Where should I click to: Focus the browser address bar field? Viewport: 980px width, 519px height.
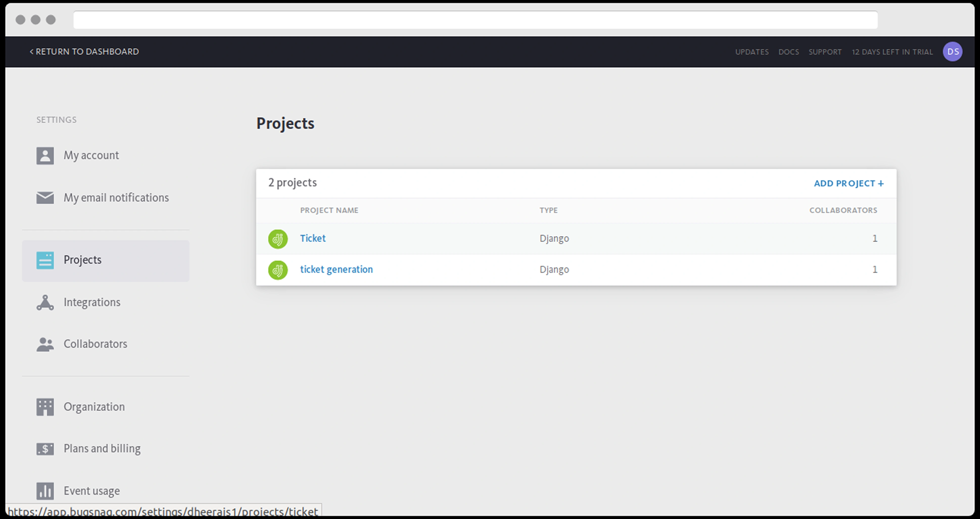[x=475, y=20]
